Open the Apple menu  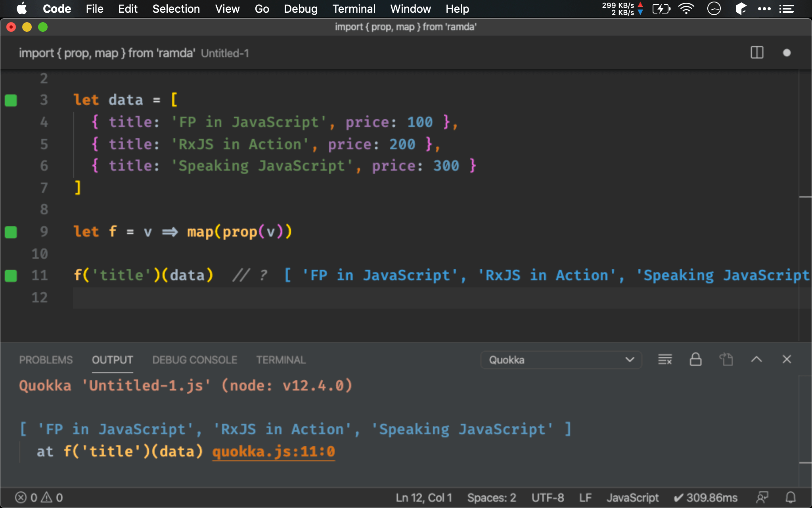pos(22,9)
